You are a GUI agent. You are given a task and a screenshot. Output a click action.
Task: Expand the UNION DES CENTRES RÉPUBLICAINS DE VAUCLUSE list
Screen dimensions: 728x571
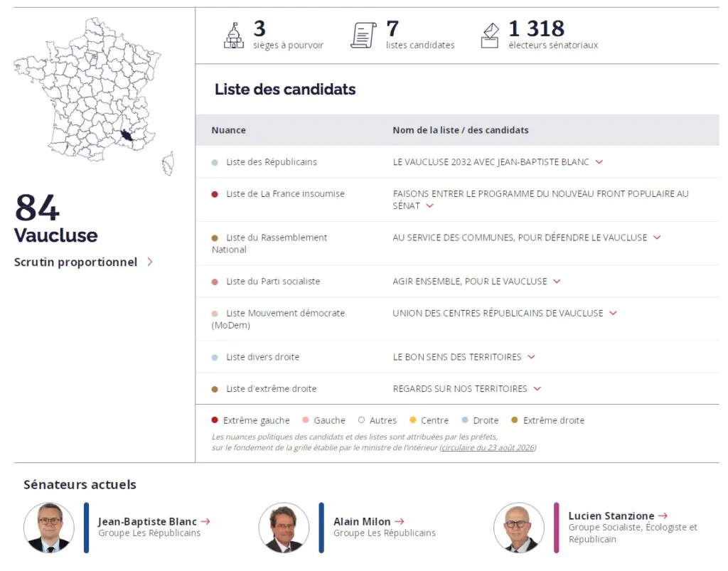pyautogui.click(x=614, y=314)
